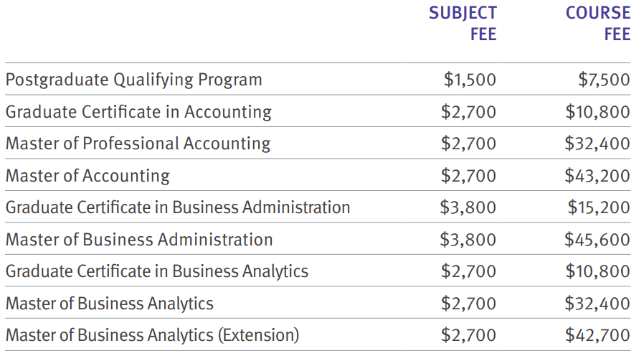
Task: Select the $43,200 course fee amount
Action: pos(597,176)
